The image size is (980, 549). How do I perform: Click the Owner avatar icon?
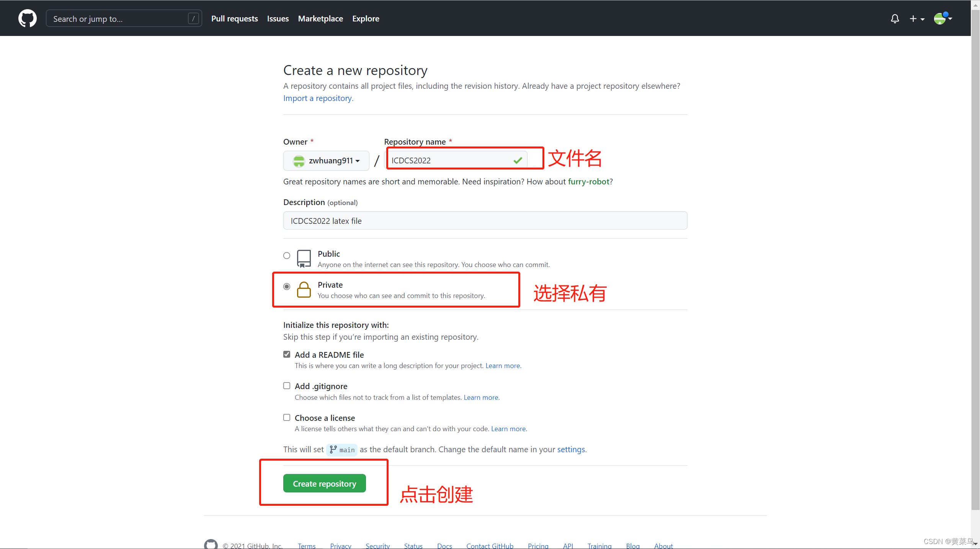point(299,161)
